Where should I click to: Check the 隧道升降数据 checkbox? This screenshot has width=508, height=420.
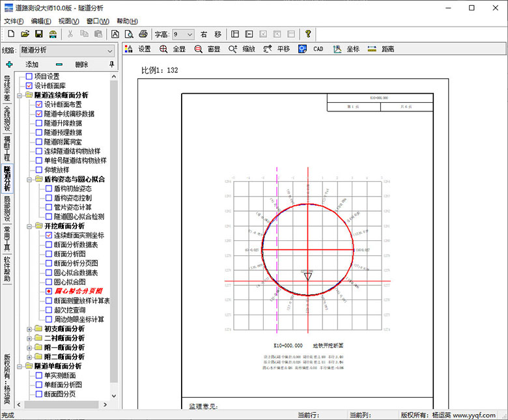pos(39,123)
